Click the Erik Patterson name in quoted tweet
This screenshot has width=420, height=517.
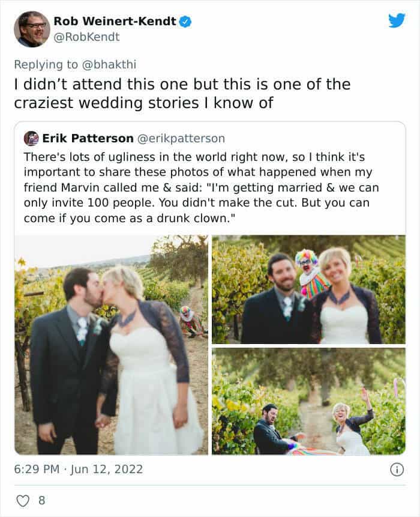click(x=88, y=139)
